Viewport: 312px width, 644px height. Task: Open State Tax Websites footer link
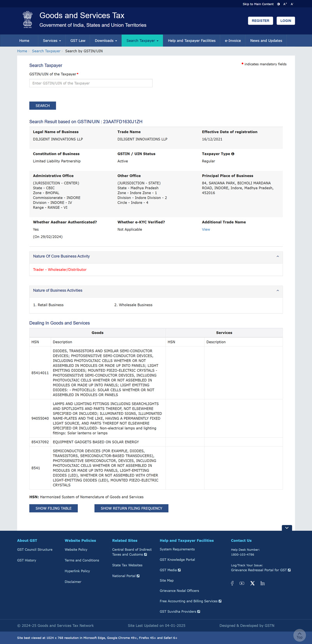[127, 565]
